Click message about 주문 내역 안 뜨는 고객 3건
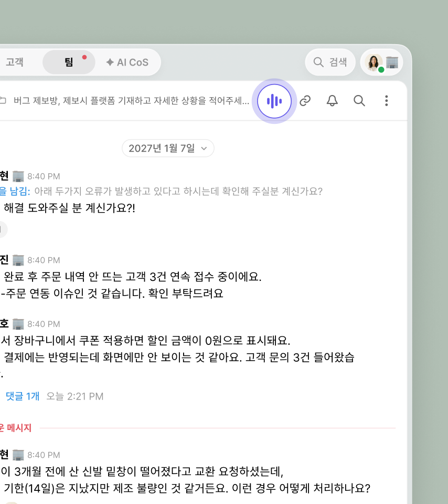 click(x=132, y=277)
